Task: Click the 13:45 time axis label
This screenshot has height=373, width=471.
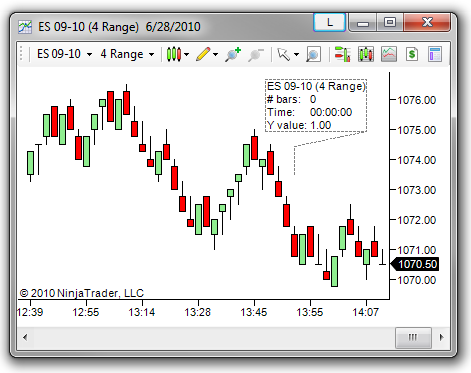Action: tap(254, 312)
